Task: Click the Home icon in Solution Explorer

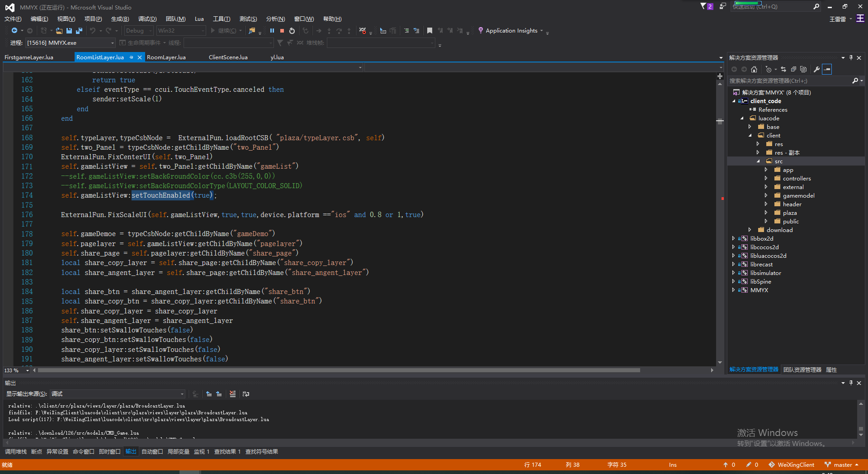Action: point(754,69)
